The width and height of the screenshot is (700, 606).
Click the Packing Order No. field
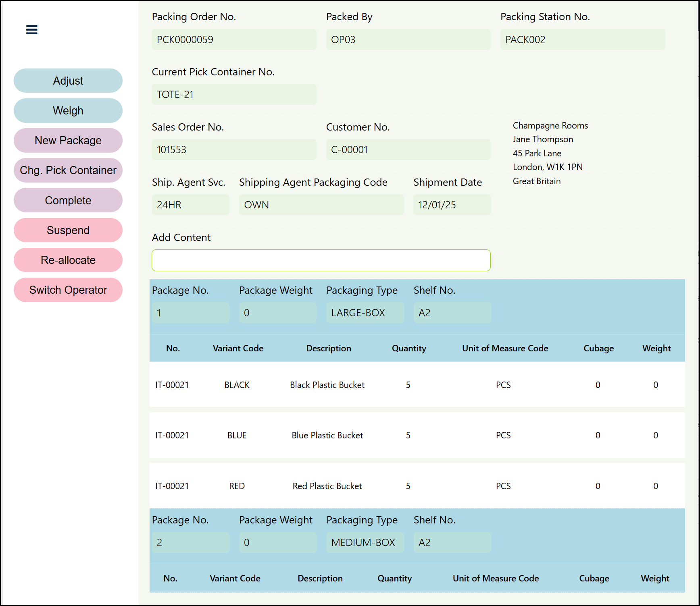click(x=234, y=39)
